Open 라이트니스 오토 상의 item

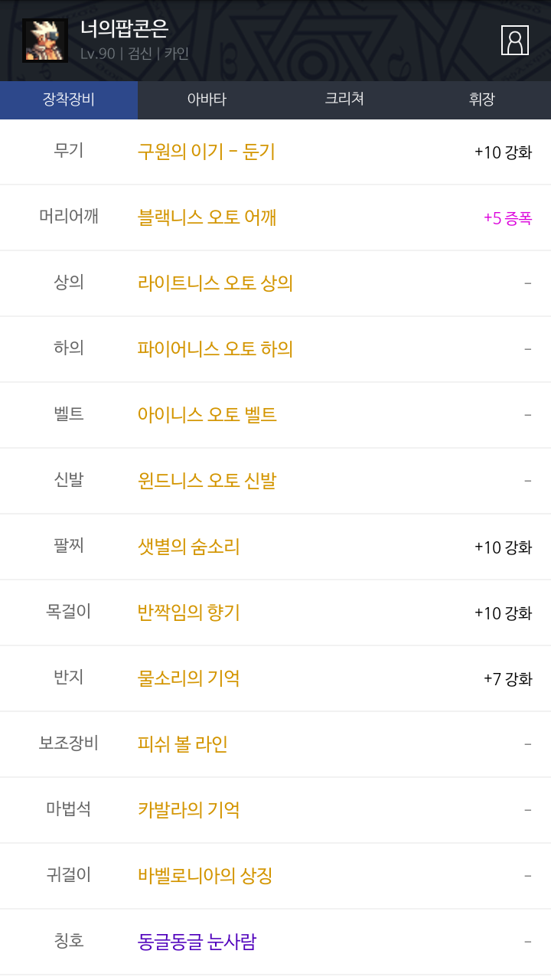coord(215,283)
